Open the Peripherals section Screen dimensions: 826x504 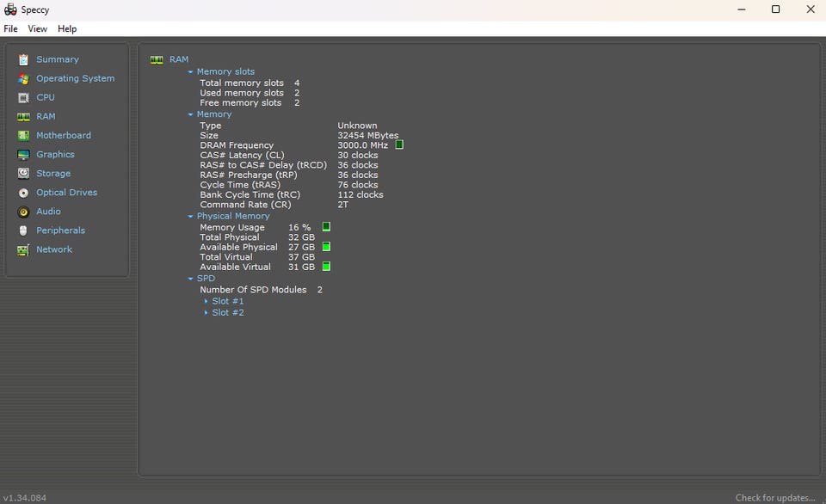pos(60,230)
